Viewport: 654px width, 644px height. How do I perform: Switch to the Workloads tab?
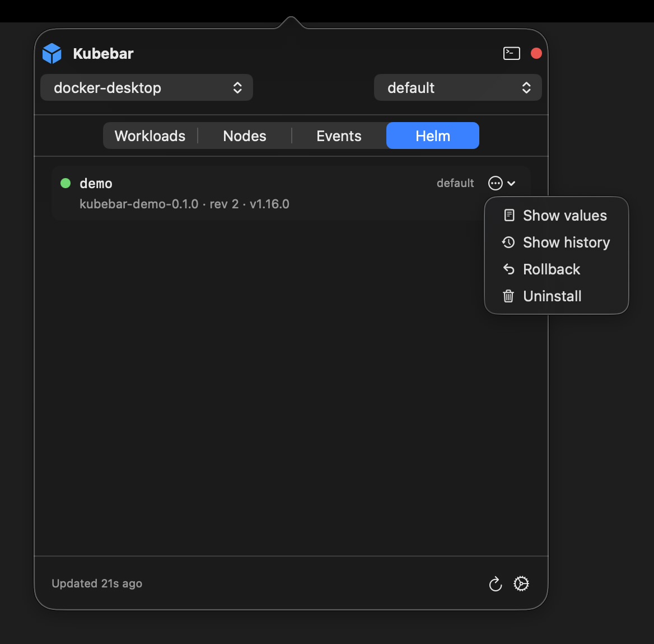[150, 136]
